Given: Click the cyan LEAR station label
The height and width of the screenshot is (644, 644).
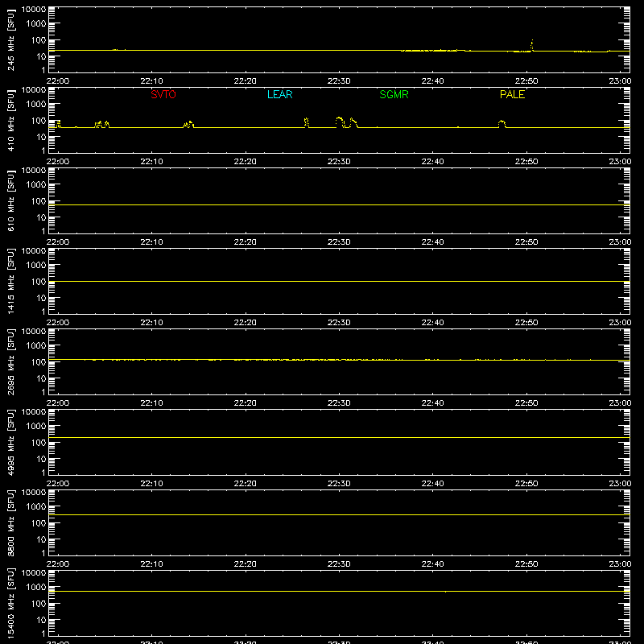Looking at the screenshot, I should point(279,94).
